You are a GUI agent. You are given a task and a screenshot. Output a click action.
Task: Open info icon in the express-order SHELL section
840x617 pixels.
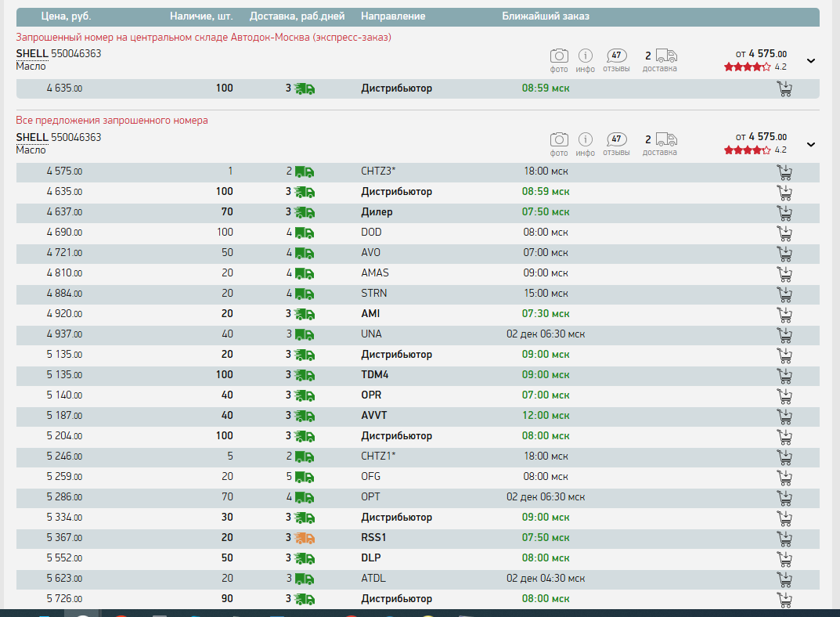tap(586, 56)
